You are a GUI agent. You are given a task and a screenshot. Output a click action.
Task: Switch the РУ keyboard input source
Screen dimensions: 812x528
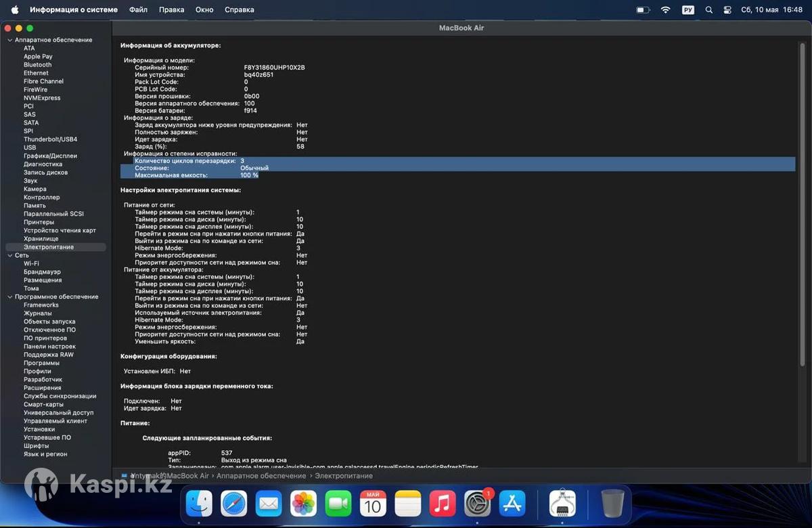pyautogui.click(x=688, y=10)
